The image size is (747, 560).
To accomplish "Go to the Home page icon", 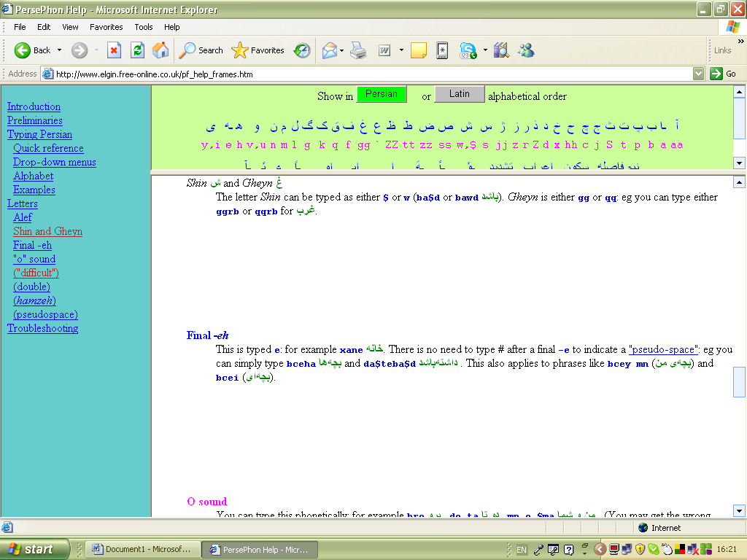I will [160, 50].
